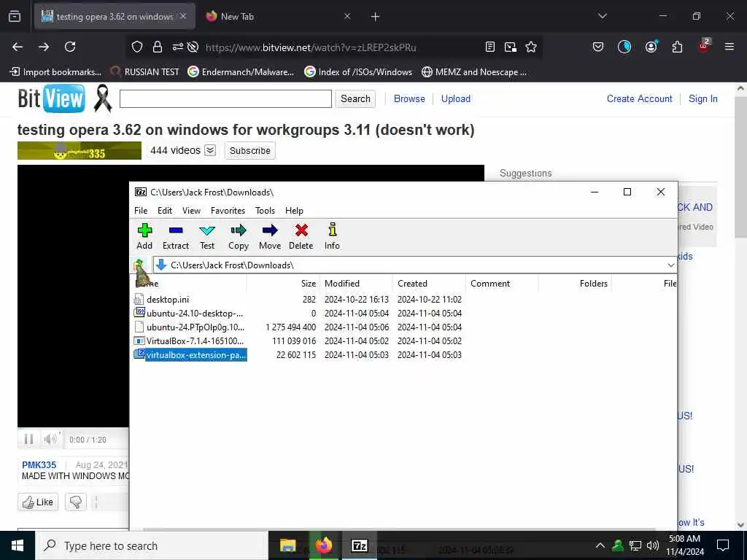Sort files by Modified column header
Viewport: 747px width, 560px height.
pyautogui.click(x=341, y=284)
